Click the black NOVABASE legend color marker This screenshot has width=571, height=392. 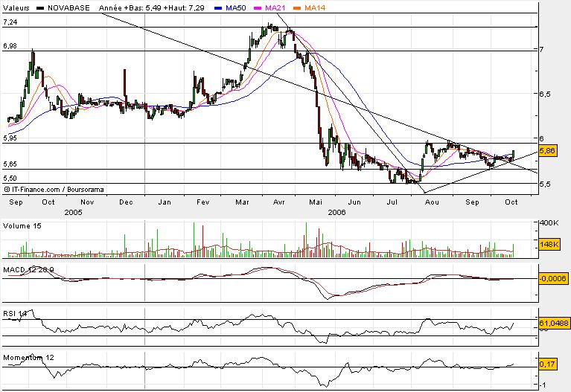pos(41,8)
